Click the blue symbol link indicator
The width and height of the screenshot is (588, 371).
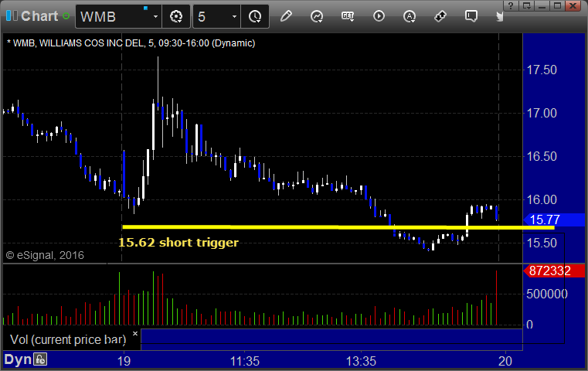(x=145, y=8)
